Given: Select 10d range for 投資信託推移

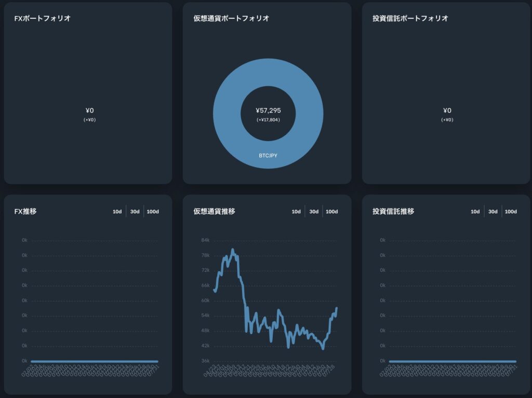Looking at the screenshot, I should [x=475, y=212].
